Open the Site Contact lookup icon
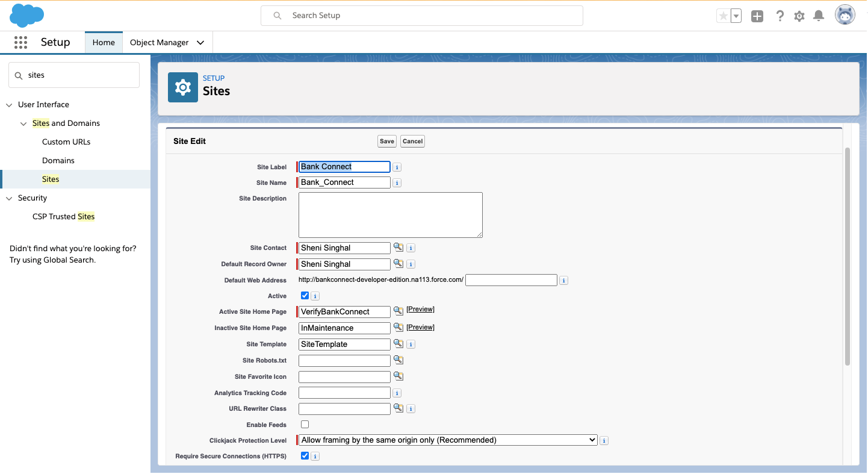 398,248
